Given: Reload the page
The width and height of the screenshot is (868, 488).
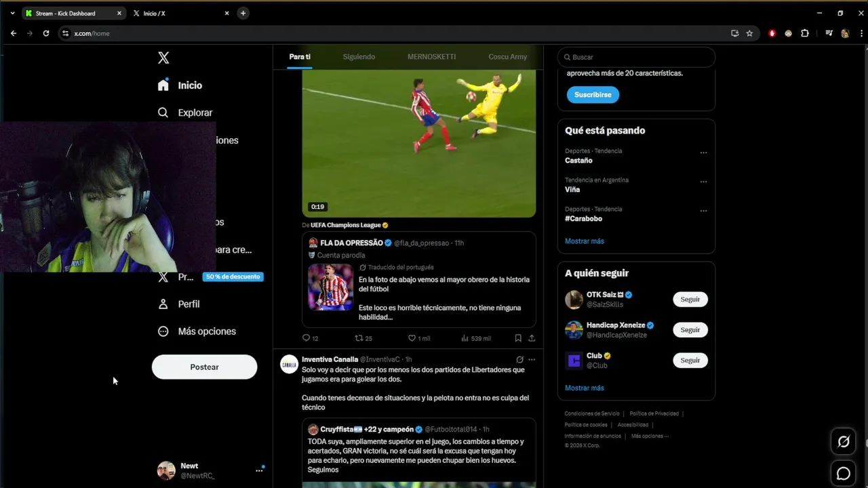Looking at the screenshot, I should pos(46,33).
